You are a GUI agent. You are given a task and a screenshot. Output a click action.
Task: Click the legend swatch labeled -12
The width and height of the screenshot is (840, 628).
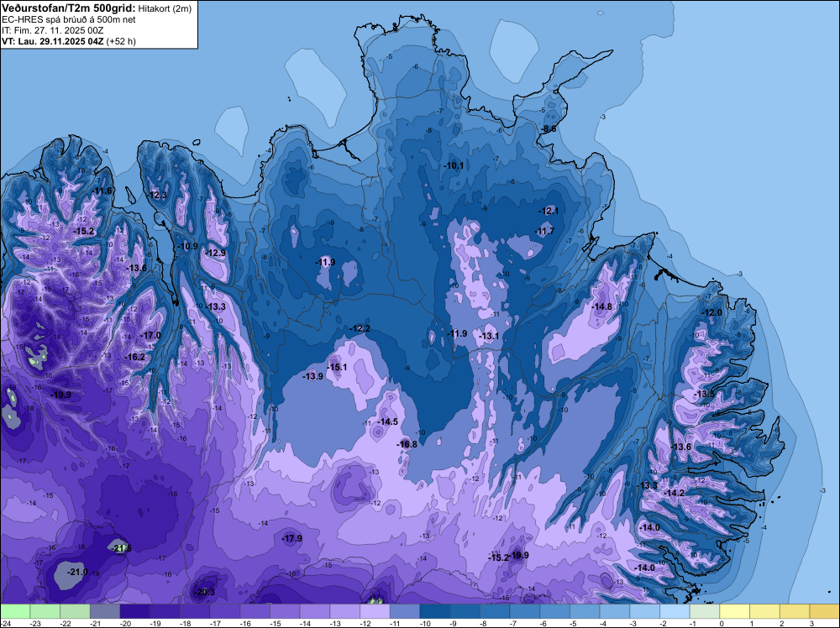click(375, 611)
